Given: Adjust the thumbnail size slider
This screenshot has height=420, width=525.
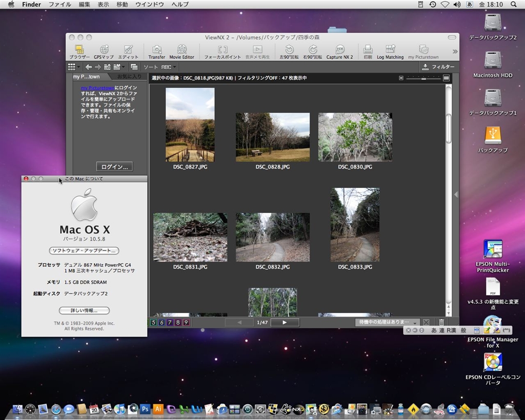Looking at the screenshot, I should (x=423, y=78).
